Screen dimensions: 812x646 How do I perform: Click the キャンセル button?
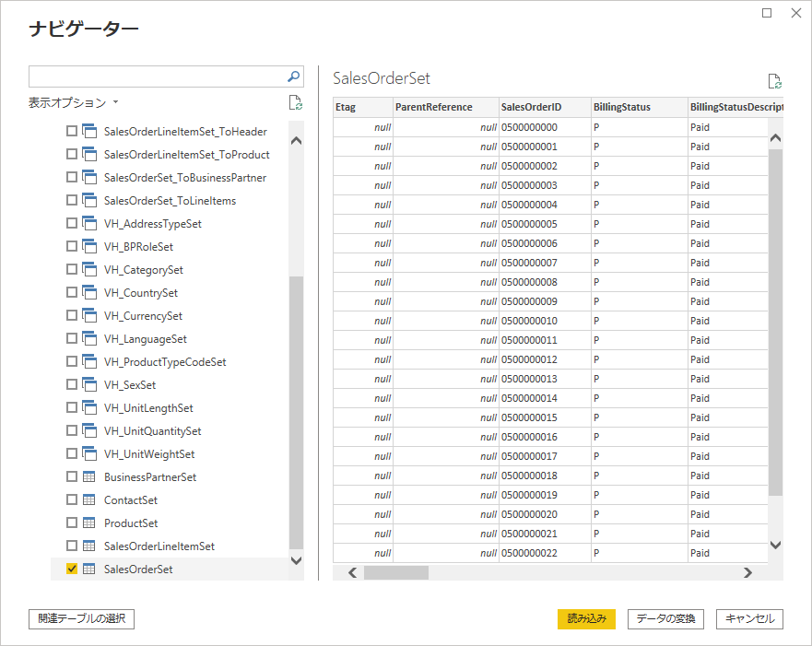click(749, 619)
